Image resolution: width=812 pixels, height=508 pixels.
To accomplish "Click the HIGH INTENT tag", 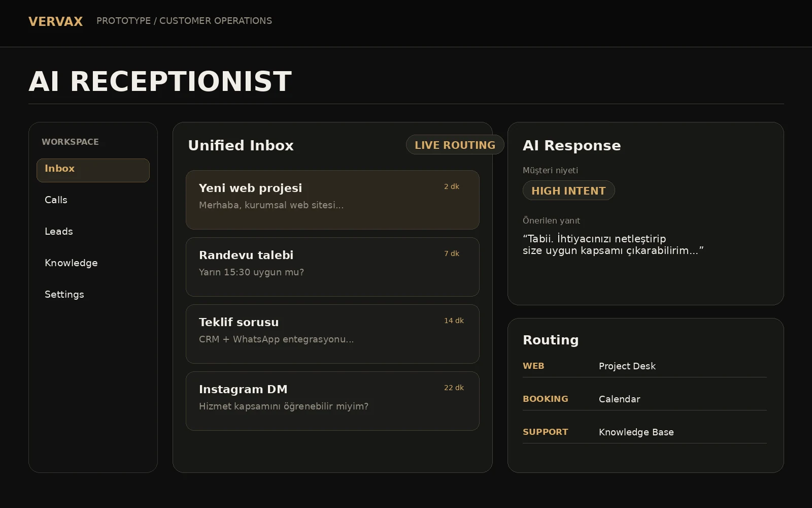I will (568, 190).
